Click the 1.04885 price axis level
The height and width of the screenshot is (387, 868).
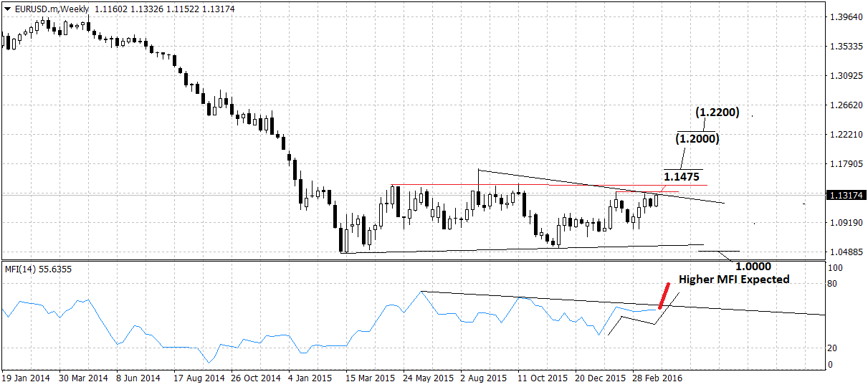843,252
